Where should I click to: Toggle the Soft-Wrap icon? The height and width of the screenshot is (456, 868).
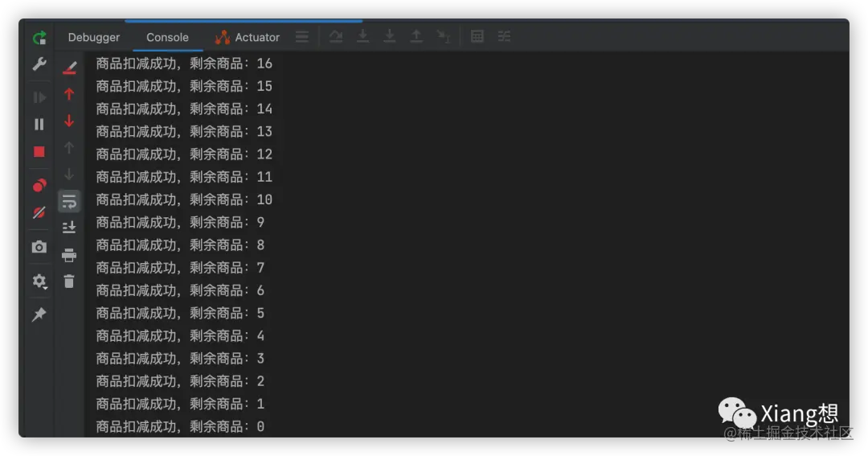(69, 201)
